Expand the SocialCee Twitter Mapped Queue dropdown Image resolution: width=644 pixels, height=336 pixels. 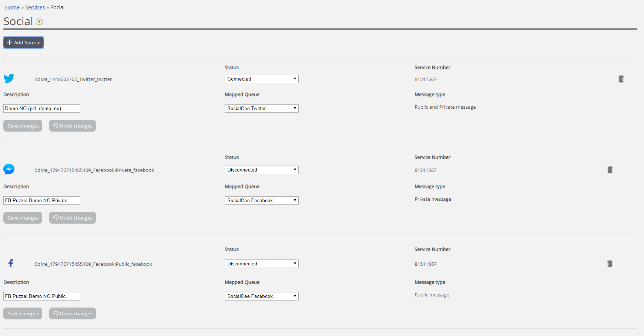click(x=261, y=109)
